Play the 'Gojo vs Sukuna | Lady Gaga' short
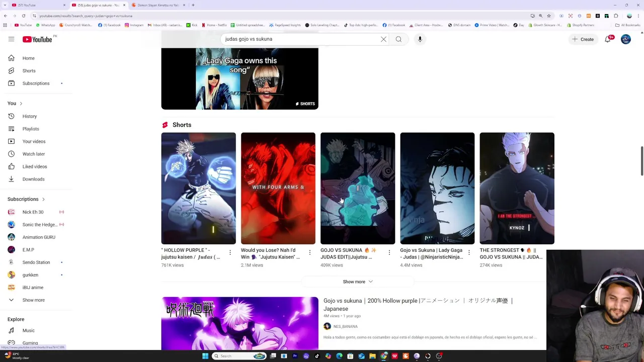Image resolution: width=644 pixels, height=362 pixels. [437, 189]
